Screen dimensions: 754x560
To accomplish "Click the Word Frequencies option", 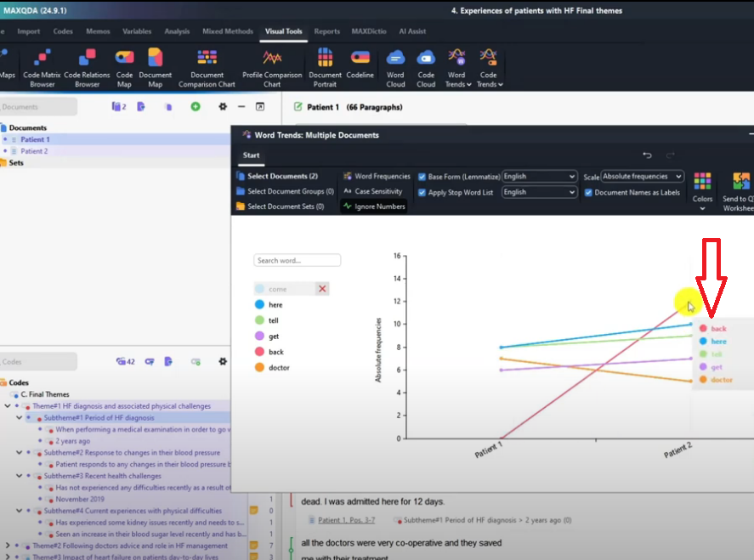I will [x=377, y=176].
